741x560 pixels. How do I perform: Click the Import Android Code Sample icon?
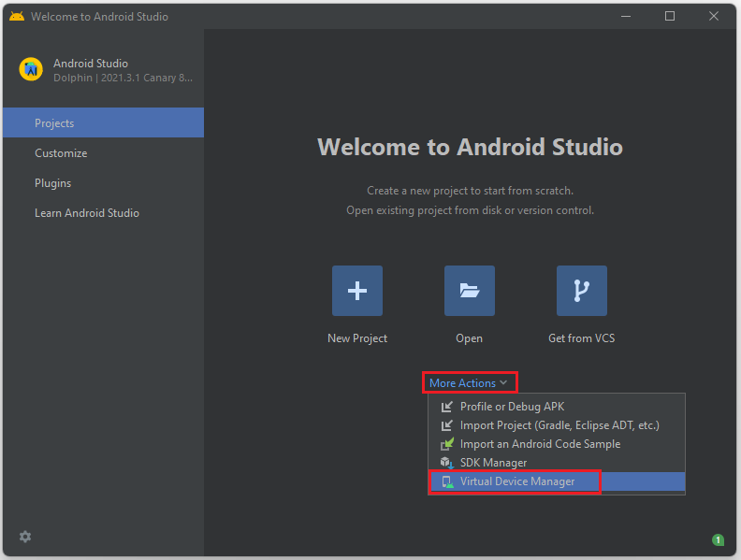(447, 444)
